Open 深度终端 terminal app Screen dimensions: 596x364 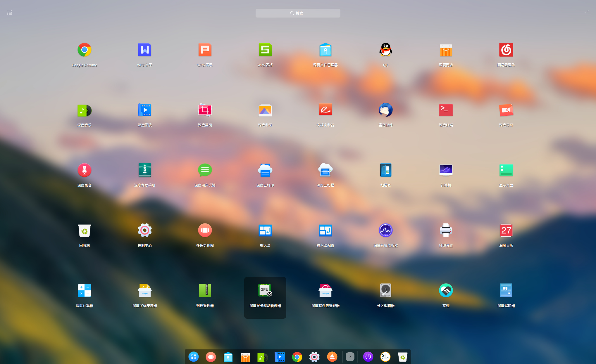tap(446, 110)
